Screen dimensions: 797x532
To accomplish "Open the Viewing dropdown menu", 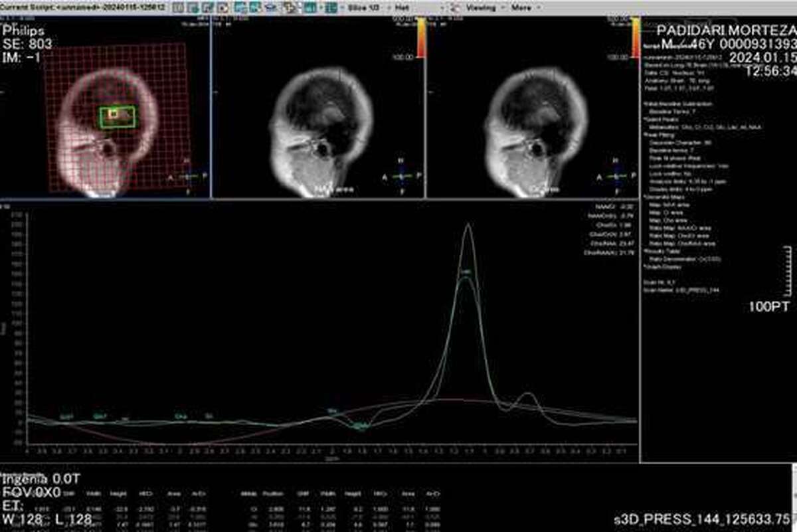I will (481, 8).
